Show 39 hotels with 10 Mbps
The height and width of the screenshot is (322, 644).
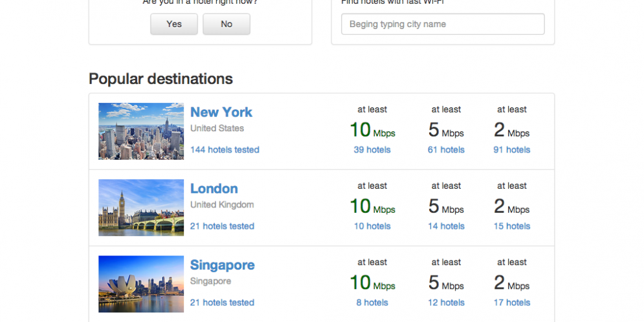pos(372,150)
